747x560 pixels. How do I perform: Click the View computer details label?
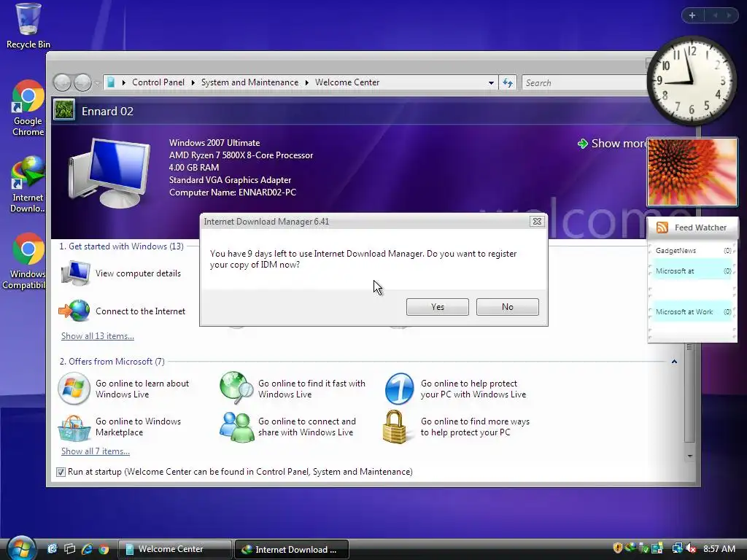pos(138,273)
